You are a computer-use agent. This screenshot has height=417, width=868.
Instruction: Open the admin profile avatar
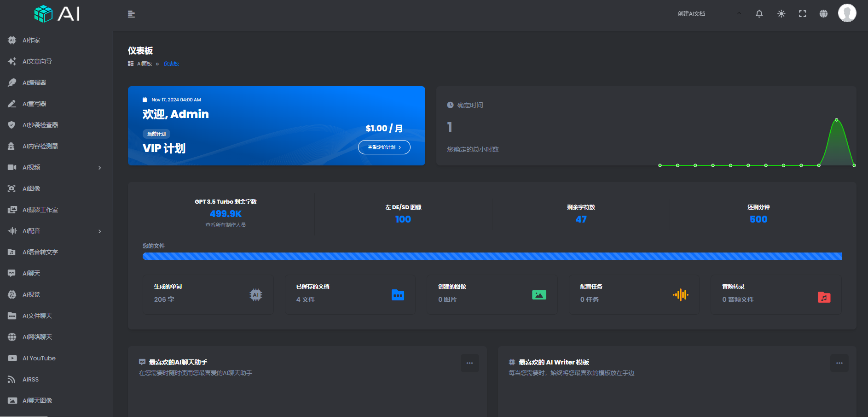[847, 13]
